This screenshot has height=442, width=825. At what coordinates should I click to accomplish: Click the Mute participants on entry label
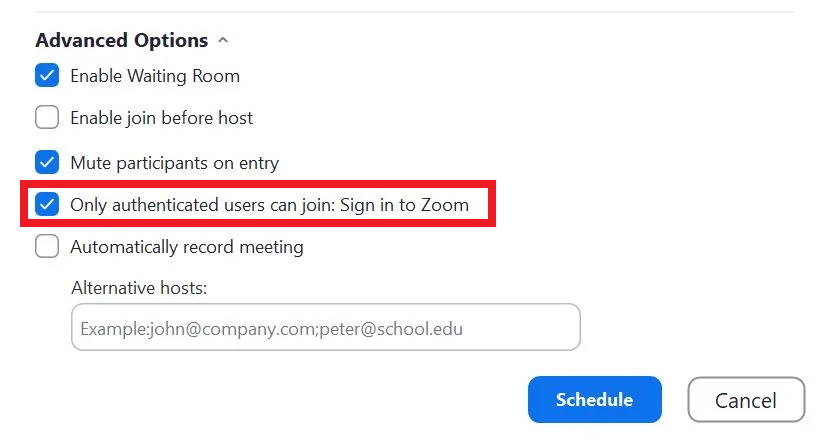click(x=174, y=162)
